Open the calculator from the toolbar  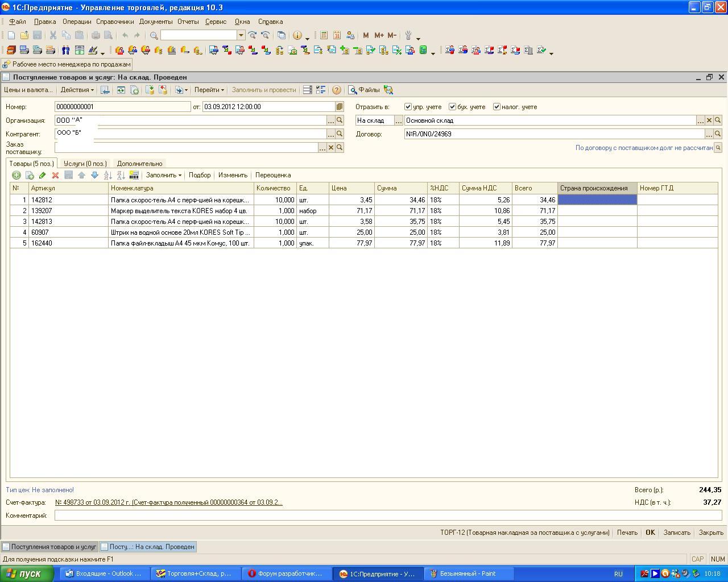324,35
